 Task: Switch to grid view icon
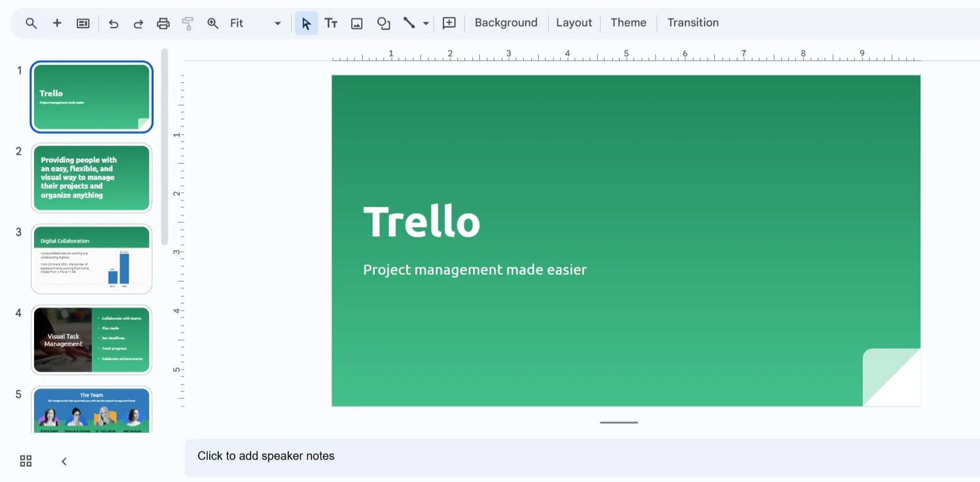(x=26, y=461)
